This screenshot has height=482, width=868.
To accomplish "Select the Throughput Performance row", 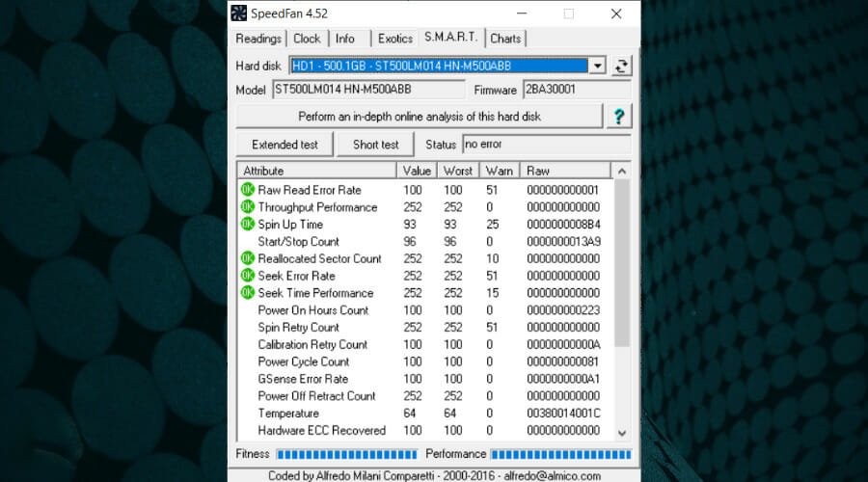I will (425, 207).
